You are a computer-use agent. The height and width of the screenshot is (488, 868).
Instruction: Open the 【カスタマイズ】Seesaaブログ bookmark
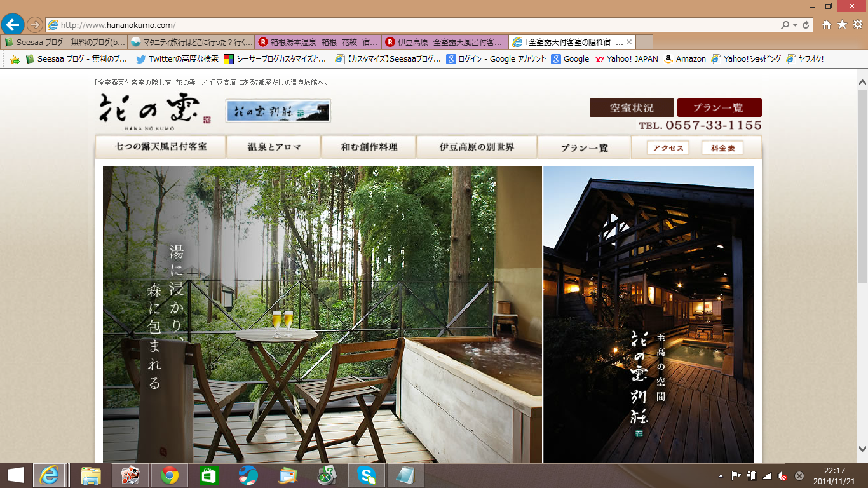[388, 59]
